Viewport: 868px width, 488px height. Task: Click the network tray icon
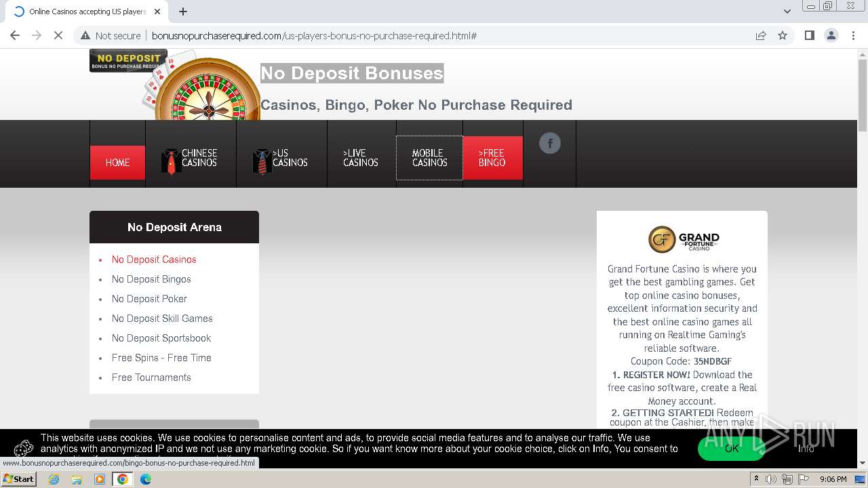coord(787,479)
